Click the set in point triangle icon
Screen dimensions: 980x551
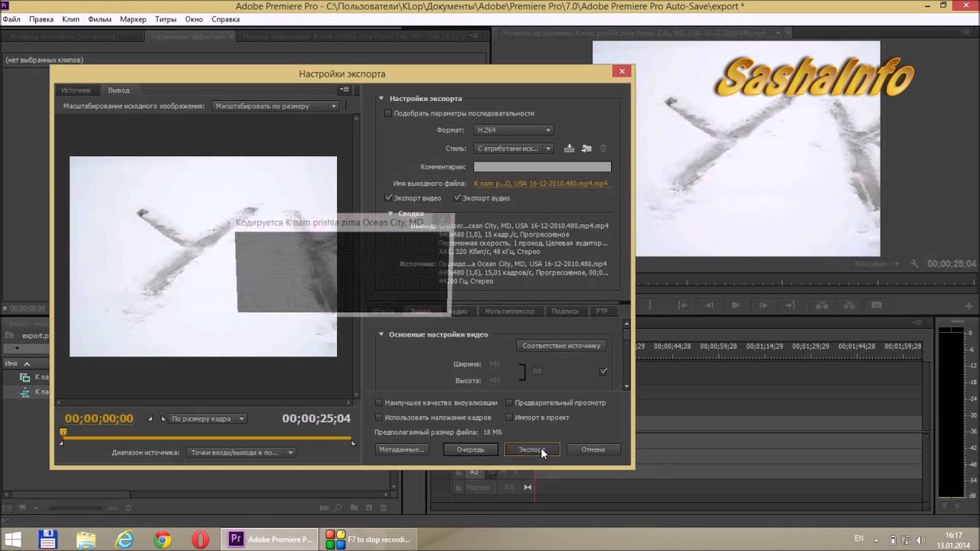tap(150, 419)
